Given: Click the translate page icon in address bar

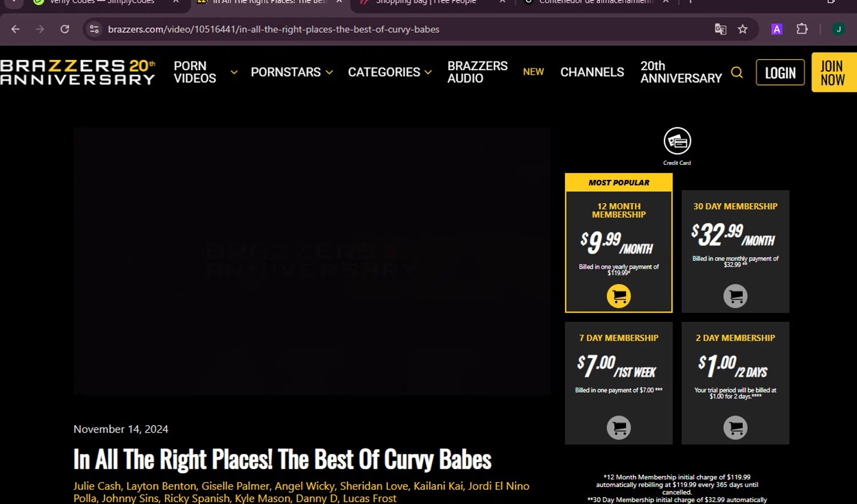Looking at the screenshot, I should tap(720, 29).
